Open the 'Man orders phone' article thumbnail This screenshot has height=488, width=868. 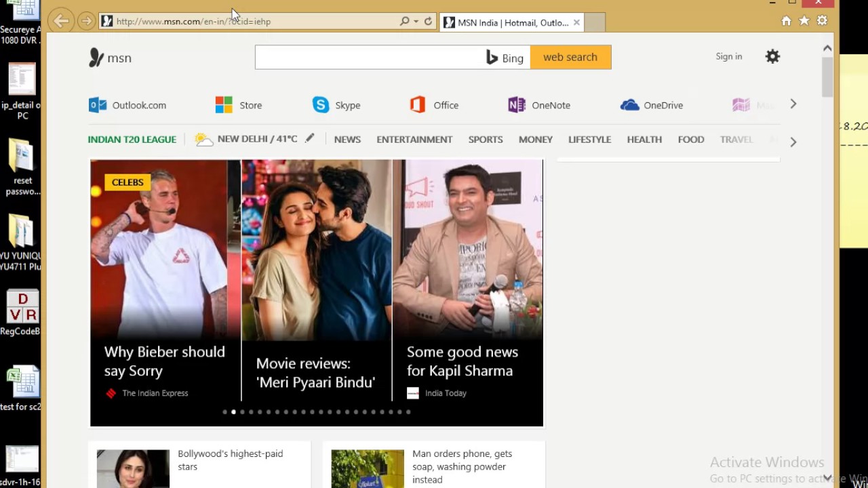(368, 468)
